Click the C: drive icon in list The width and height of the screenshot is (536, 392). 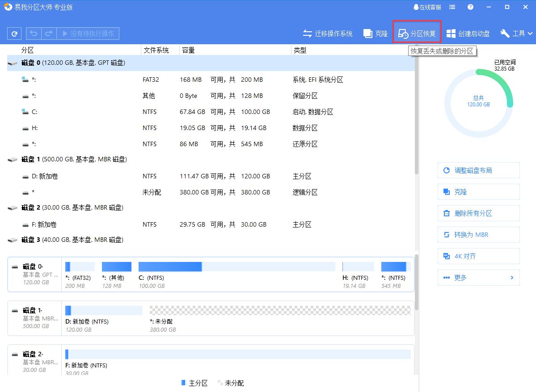click(x=25, y=112)
